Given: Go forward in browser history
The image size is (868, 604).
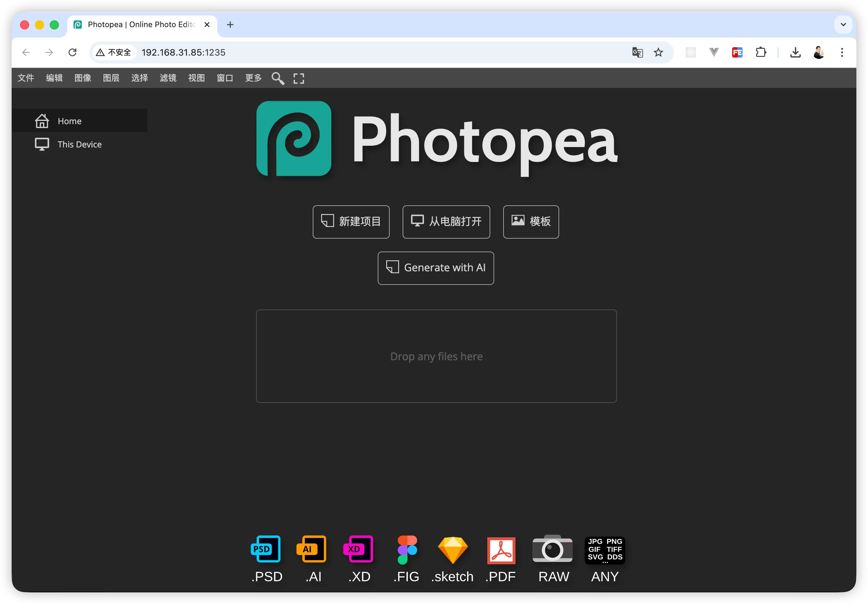Looking at the screenshot, I should point(49,52).
